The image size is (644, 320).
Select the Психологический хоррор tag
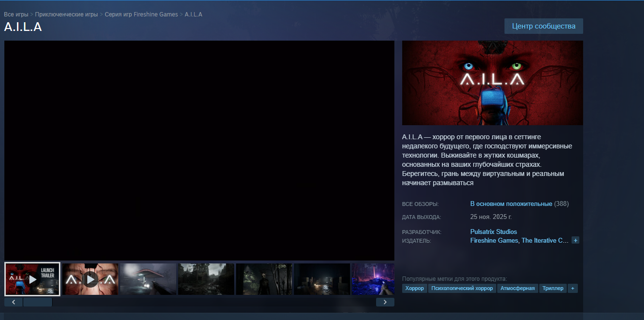coord(462,289)
